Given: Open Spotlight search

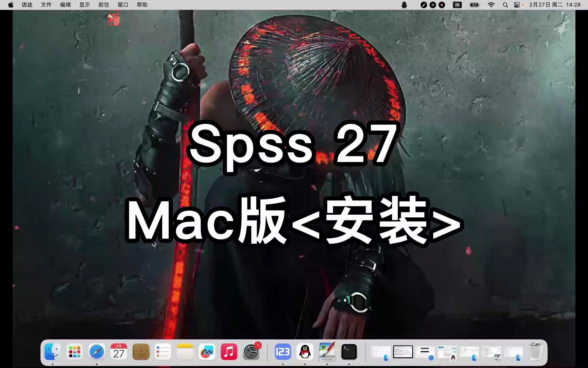Looking at the screenshot, I should point(505,5).
